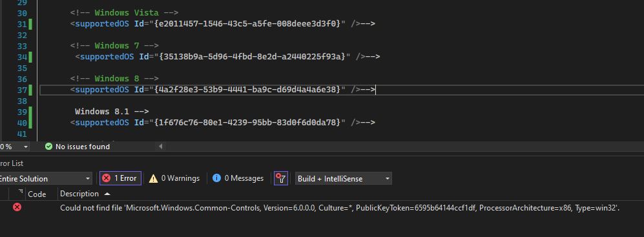Toggle the 0 Warnings filter

click(174, 178)
